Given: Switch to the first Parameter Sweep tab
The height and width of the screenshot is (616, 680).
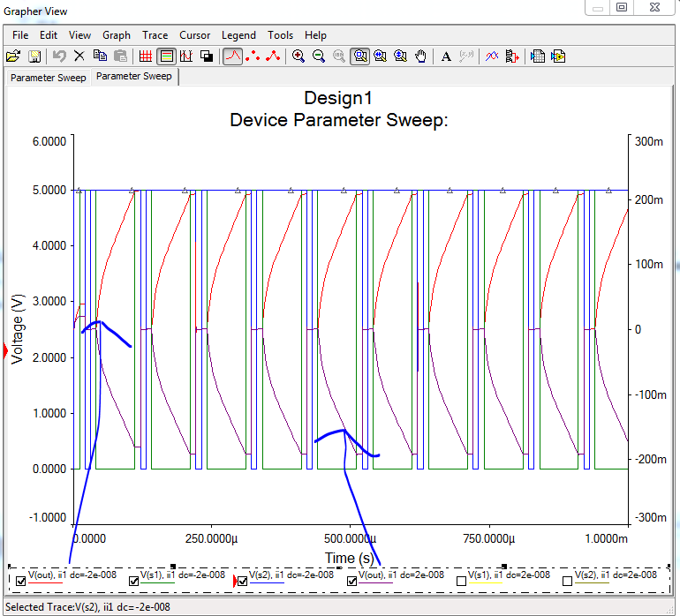Looking at the screenshot, I should (49, 78).
